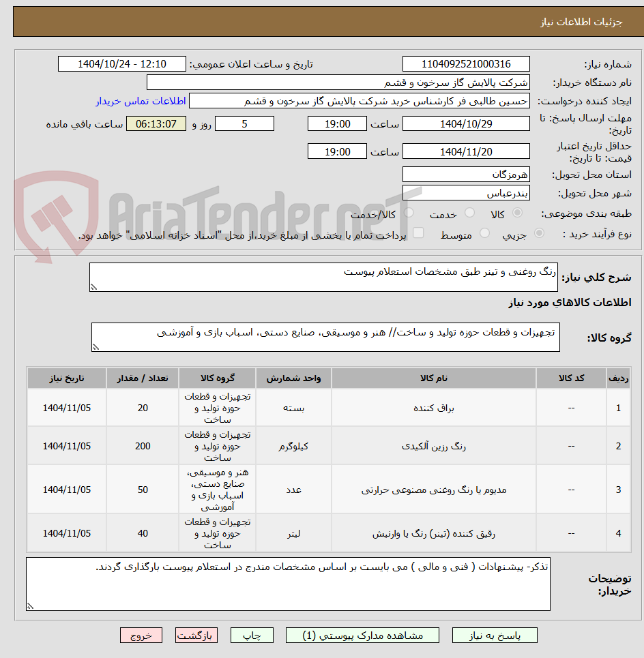This screenshot has width=644, height=658.
Task: Click the quantity 50 cell
Action: [143, 490]
